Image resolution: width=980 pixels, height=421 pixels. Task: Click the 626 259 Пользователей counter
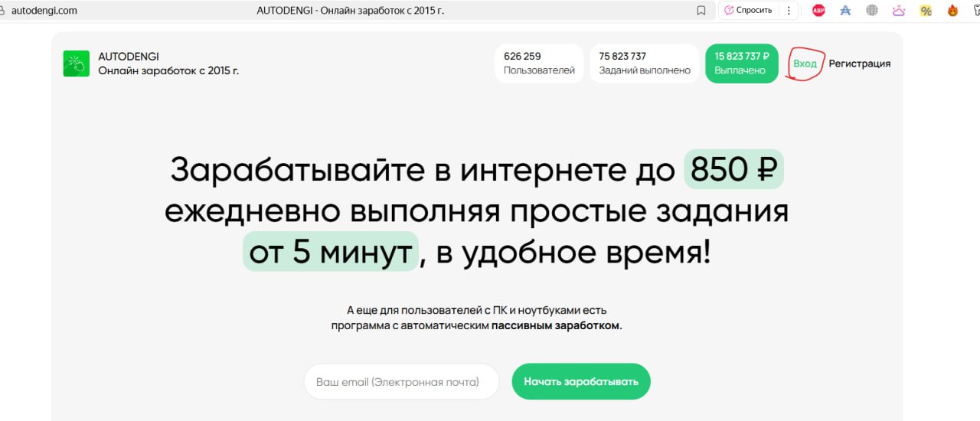[x=539, y=64]
